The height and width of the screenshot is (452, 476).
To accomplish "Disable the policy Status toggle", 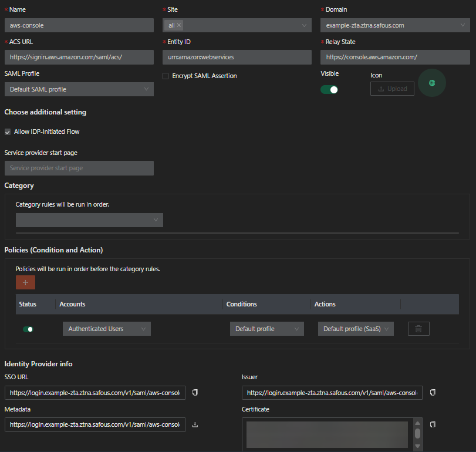I will 28,329.
